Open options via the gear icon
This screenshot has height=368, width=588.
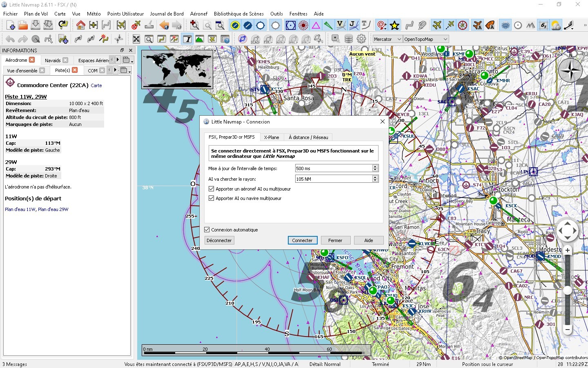(x=361, y=39)
